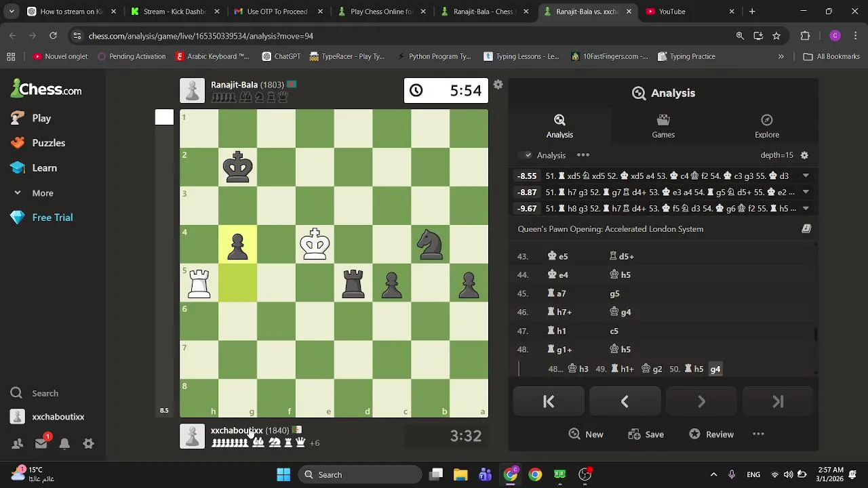The width and height of the screenshot is (868, 488).
Task: Open the All Bookmarks folder
Action: click(x=831, y=56)
